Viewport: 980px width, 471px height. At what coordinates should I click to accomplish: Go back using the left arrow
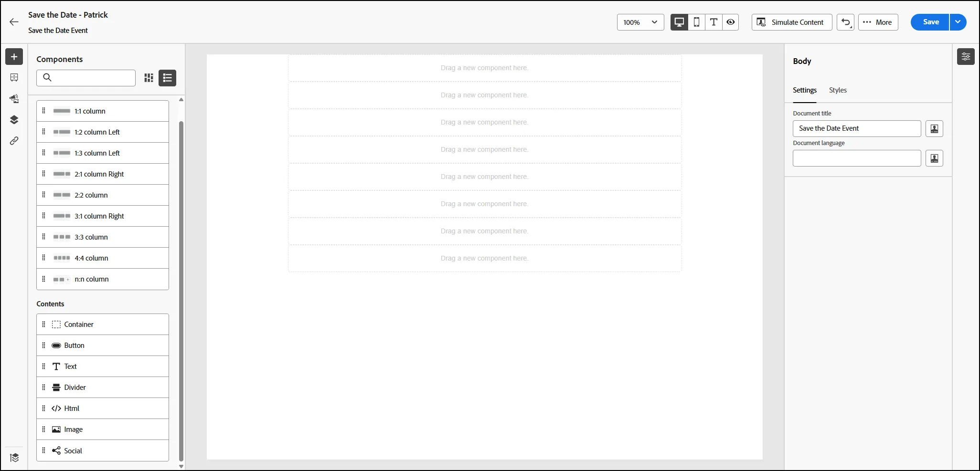click(14, 22)
